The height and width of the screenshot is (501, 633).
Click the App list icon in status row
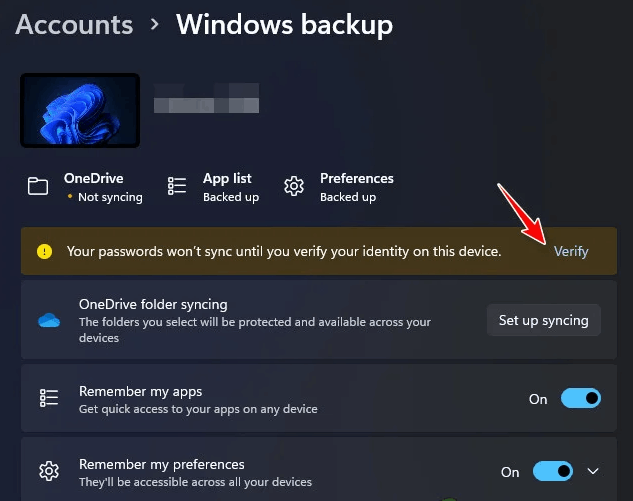pos(177,186)
